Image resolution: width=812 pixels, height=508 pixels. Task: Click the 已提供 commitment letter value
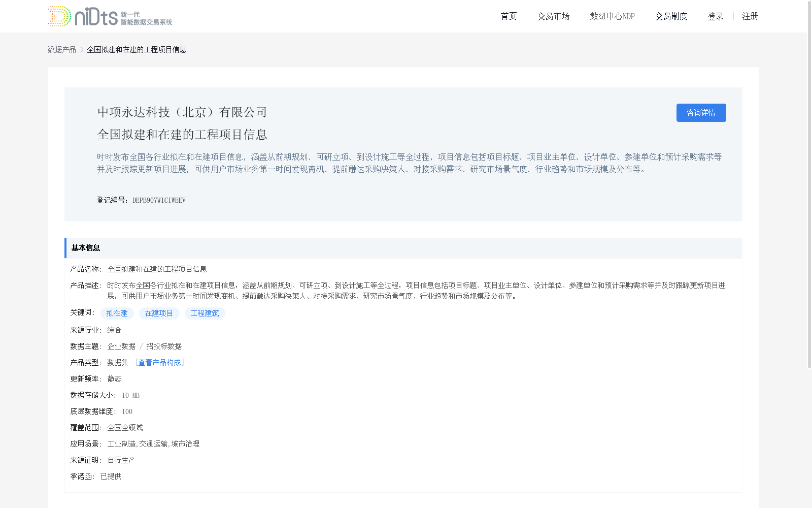[x=111, y=476]
